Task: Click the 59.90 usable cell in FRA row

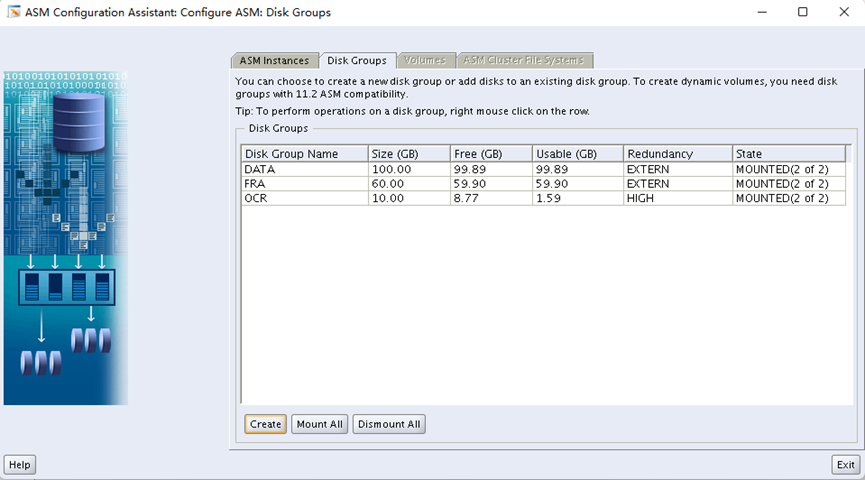Action: point(578,184)
